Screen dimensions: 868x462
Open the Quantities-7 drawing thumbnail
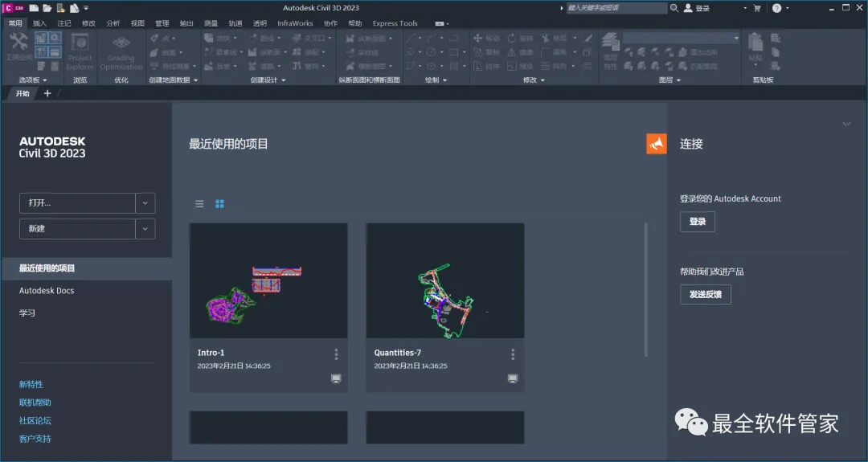click(x=445, y=280)
